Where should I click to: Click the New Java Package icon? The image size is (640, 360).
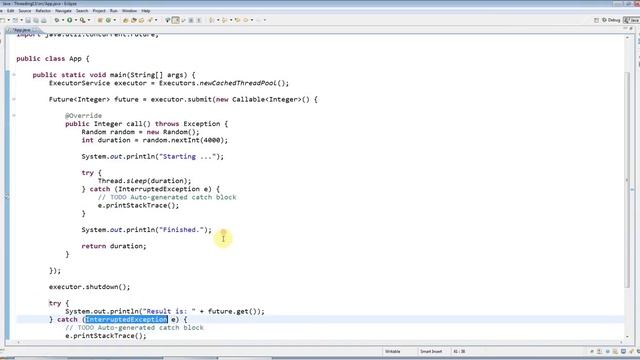coord(100,20)
